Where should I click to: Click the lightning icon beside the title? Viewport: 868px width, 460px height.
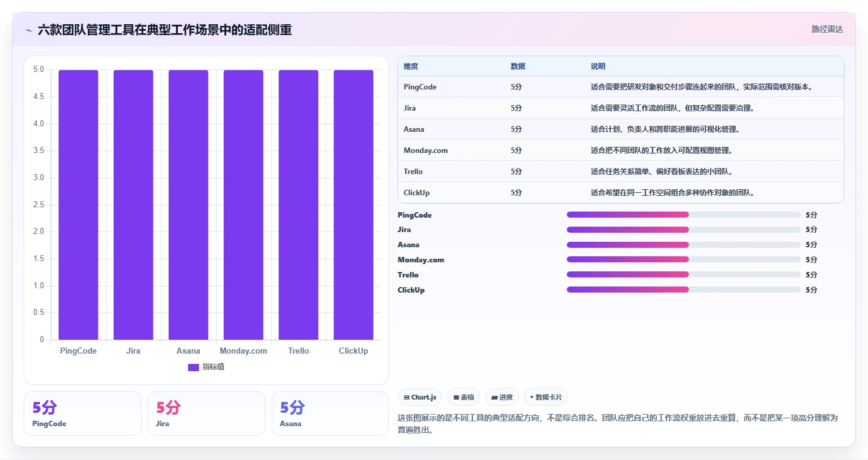[28, 30]
